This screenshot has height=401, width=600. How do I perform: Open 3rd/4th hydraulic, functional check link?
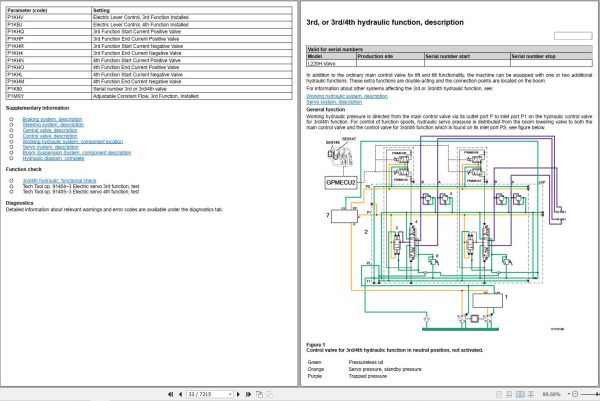pos(62,180)
